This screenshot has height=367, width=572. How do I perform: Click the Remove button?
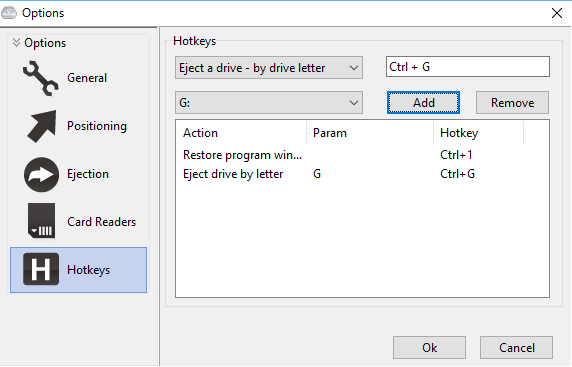pos(512,103)
